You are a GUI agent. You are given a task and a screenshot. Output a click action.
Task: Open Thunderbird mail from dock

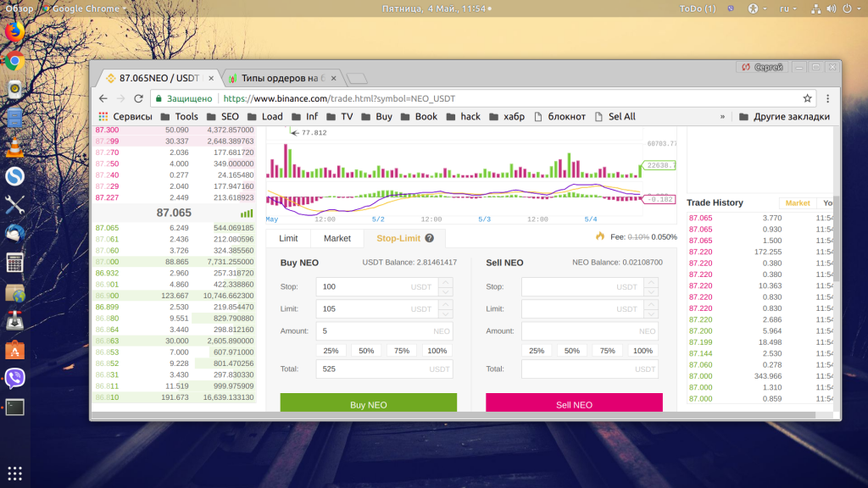click(x=14, y=234)
